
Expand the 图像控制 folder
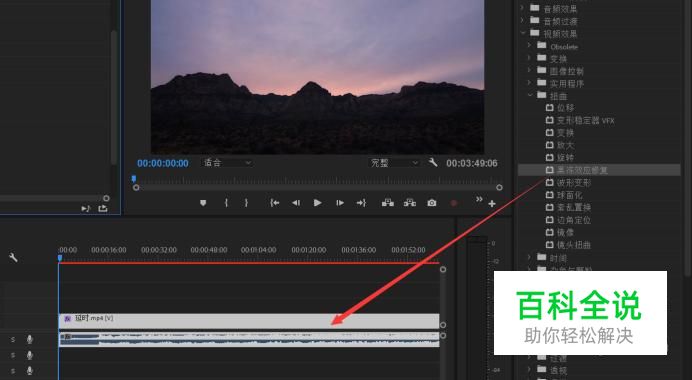point(529,70)
